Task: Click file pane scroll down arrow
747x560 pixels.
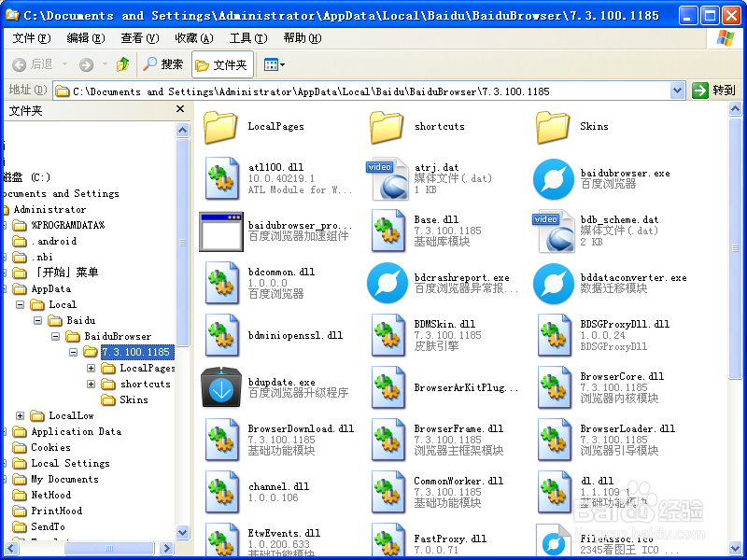Action: tap(735, 548)
